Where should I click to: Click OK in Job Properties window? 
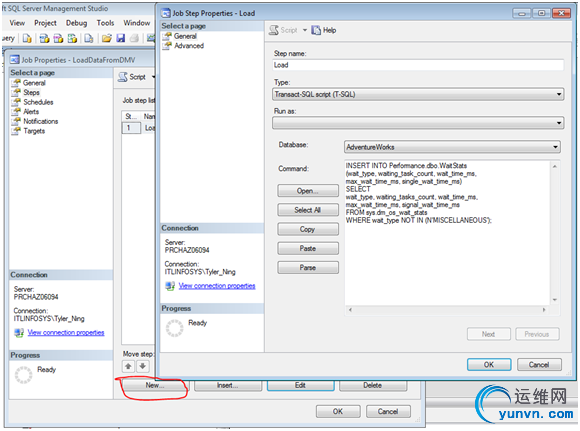(x=338, y=411)
